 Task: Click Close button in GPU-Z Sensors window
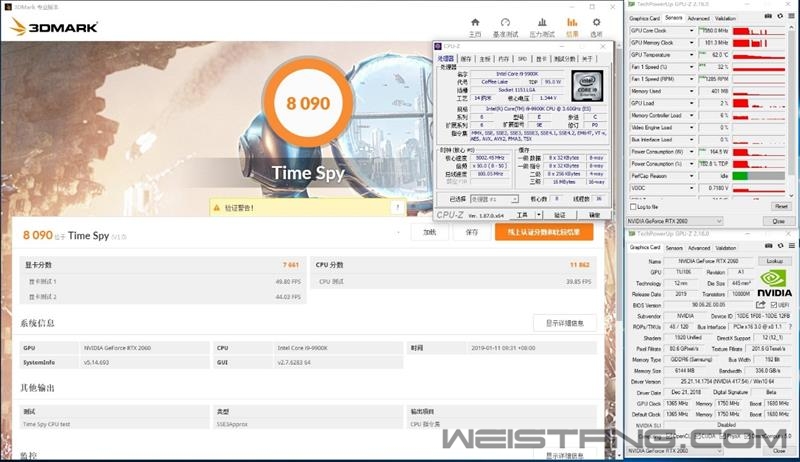pyautogui.click(x=779, y=221)
